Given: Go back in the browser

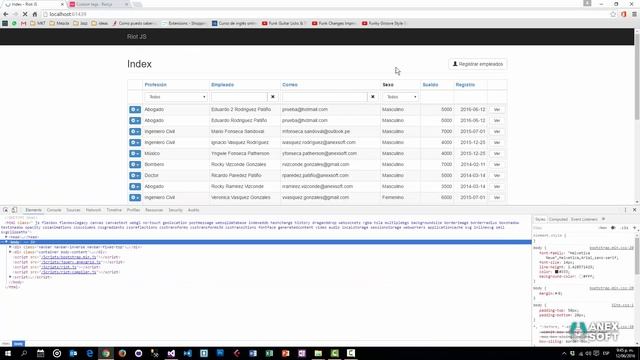Looking at the screenshot, I should click(6, 14).
